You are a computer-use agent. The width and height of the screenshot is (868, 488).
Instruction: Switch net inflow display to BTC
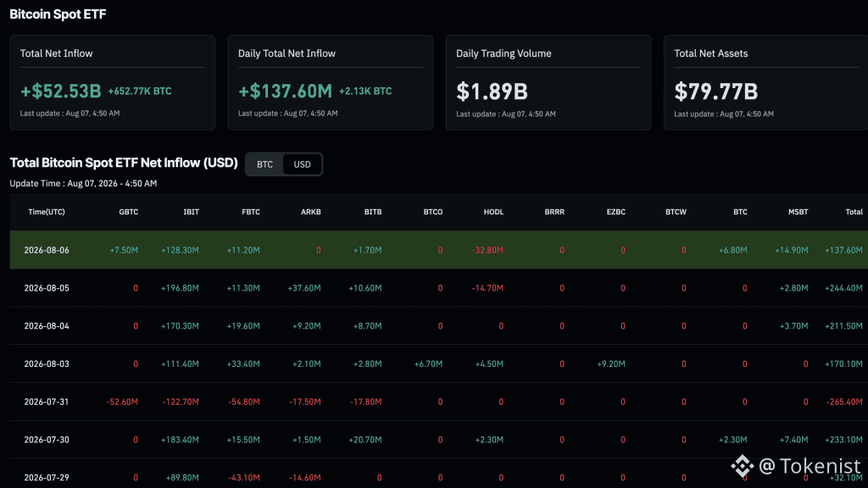click(x=264, y=164)
